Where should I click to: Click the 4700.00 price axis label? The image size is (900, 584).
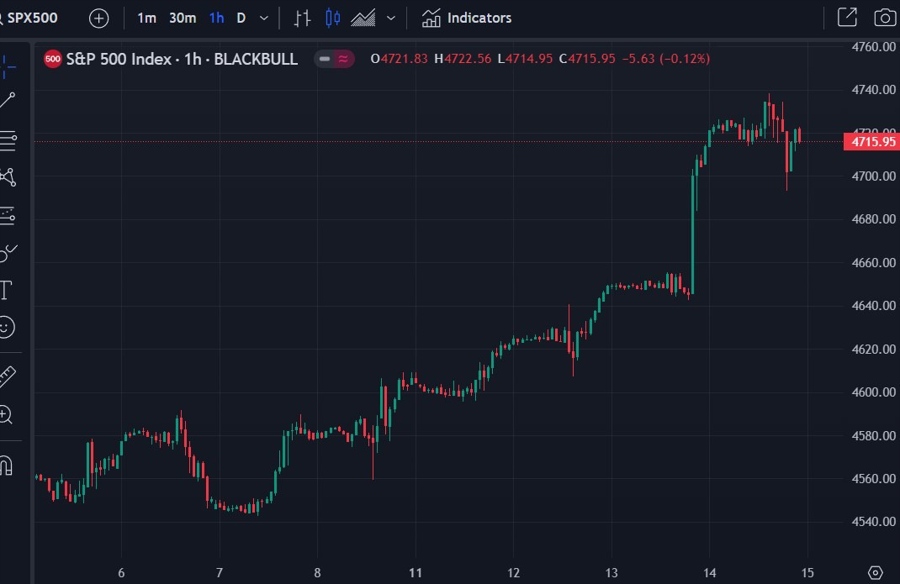point(874,176)
